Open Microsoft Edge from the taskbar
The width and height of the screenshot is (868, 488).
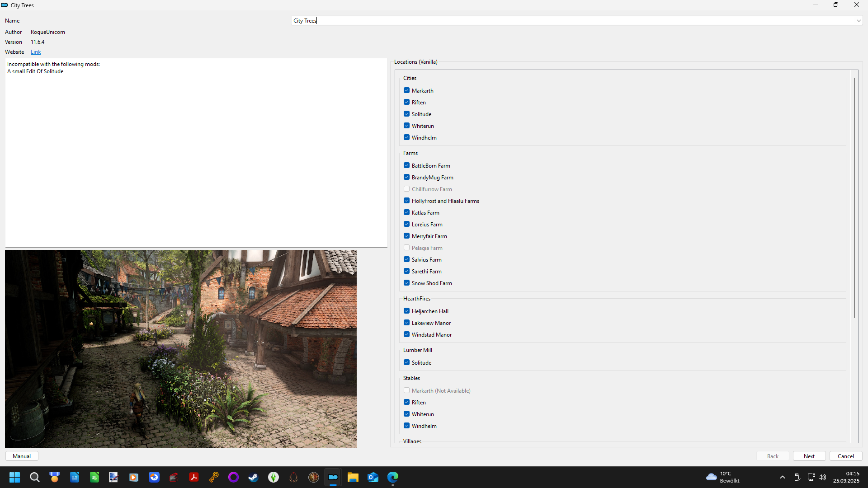pos(393,477)
